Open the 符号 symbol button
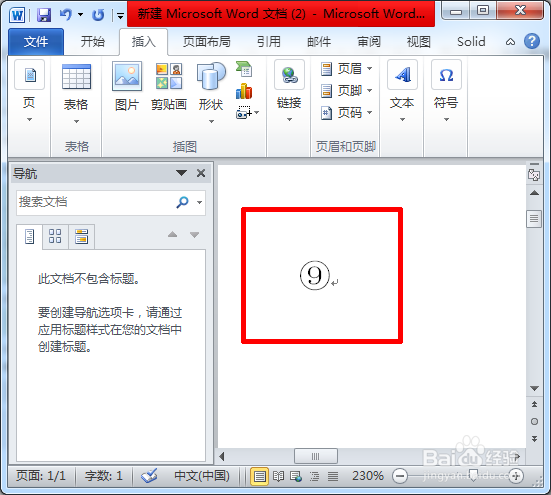Image resolution: width=551 pixels, height=495 pixels. (446, 91)
